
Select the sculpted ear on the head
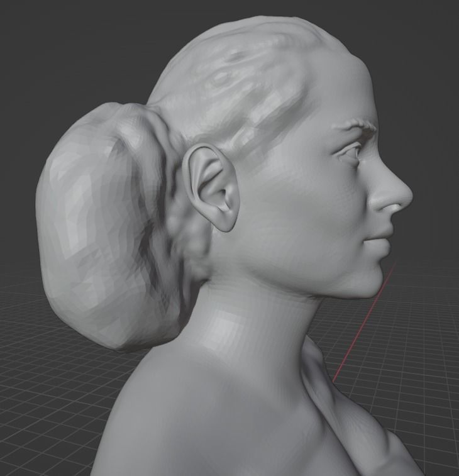212,187
